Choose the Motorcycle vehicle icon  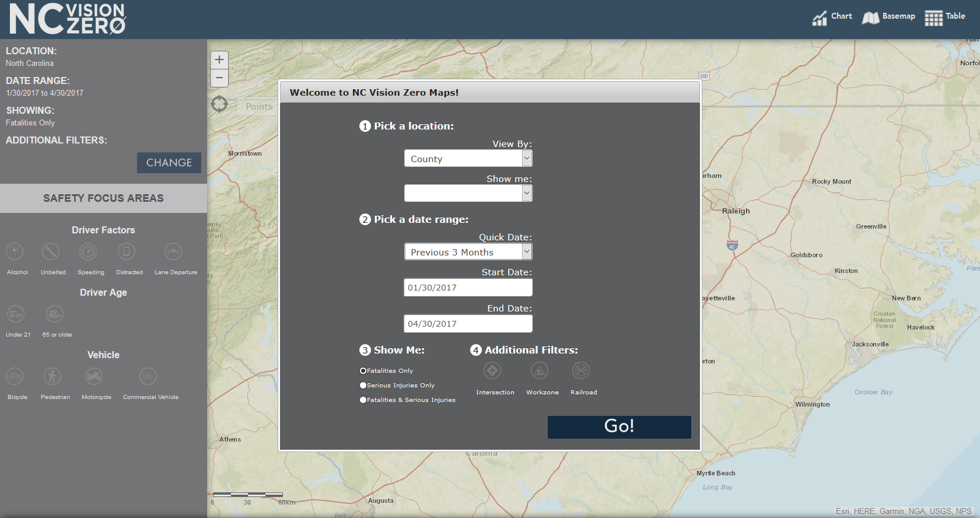(94, 377)
